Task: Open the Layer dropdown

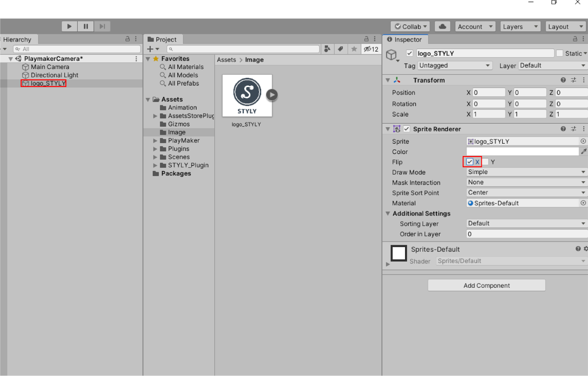Action: [553, 65]
